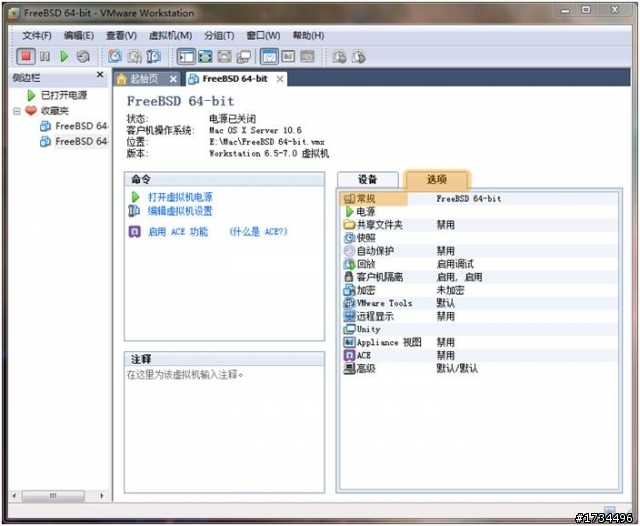The height and width of the screenshot is (526, 640).
Task: Open the 编辑(E) menu
Action: [79, 36]
